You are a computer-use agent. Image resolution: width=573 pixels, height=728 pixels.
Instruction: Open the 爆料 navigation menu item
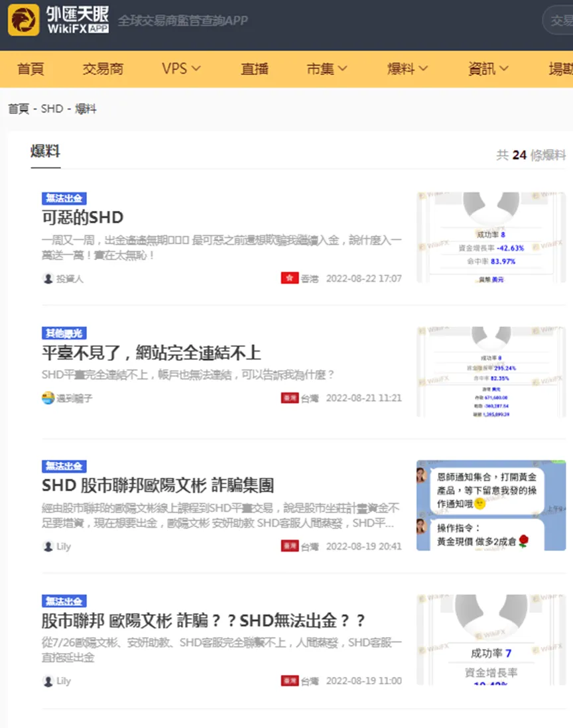pyautogui.click(x=401, y=69)
